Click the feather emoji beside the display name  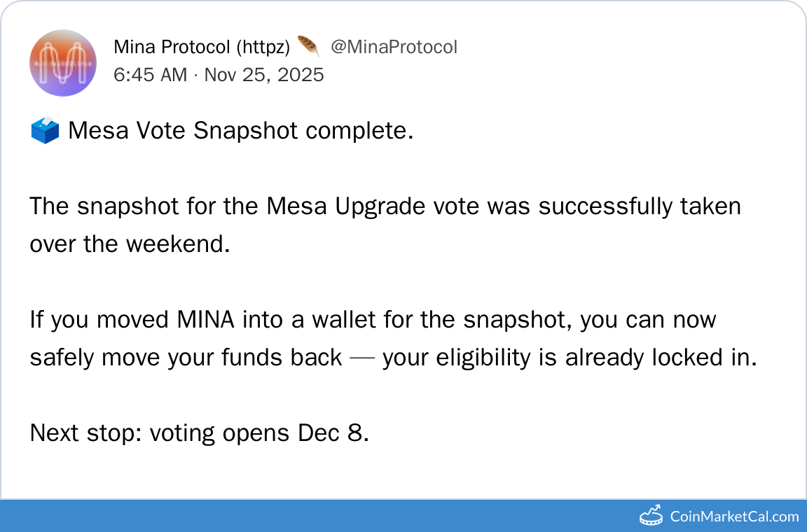pyautogui.click(x=308, y=47)
